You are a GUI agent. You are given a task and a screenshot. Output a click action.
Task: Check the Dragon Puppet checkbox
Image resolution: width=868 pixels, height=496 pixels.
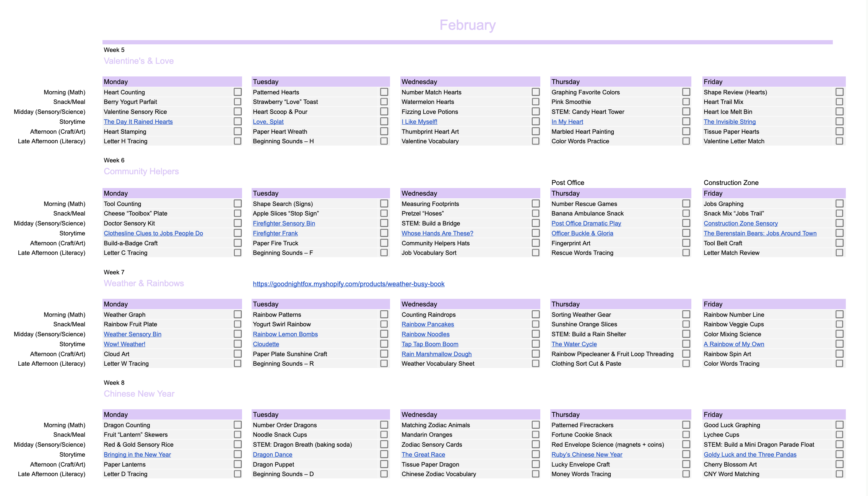click(x=384, y=464)
